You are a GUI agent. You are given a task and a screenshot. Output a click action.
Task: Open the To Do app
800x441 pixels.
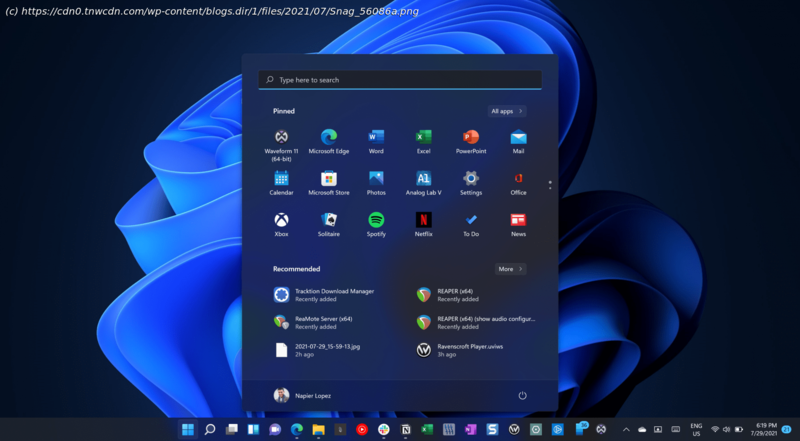[471, 220]
